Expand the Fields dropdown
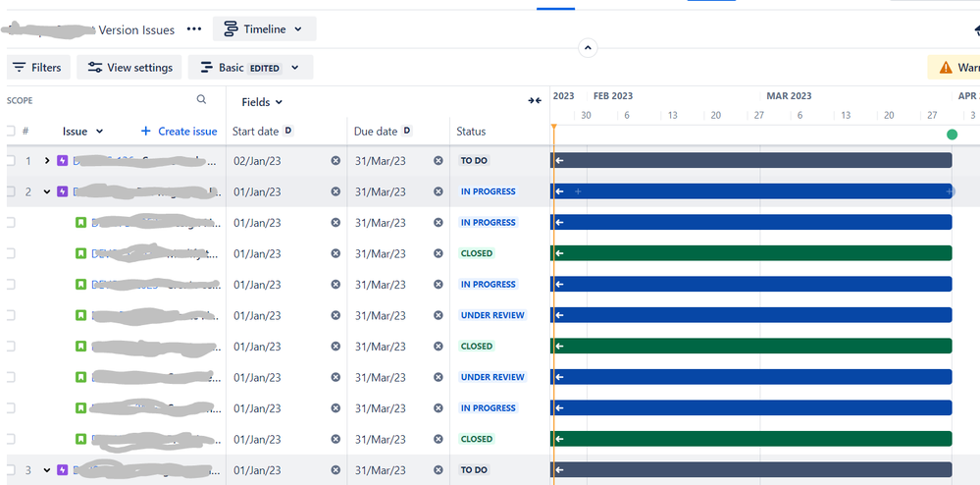The image size is (980, 485). coord(262,102)
